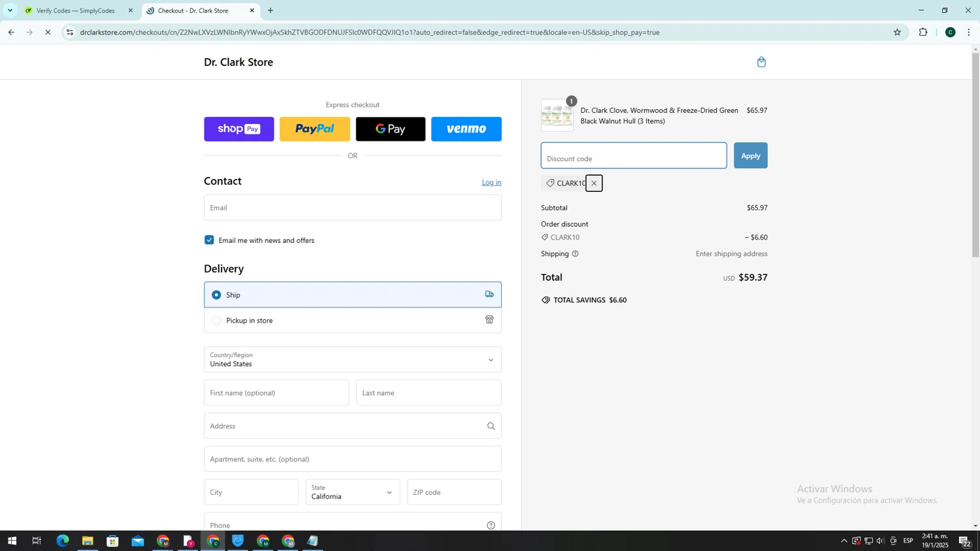This screenshot has width=980, height=551.
Task: Click the shipping info help icon
Action: click(575, 254)
